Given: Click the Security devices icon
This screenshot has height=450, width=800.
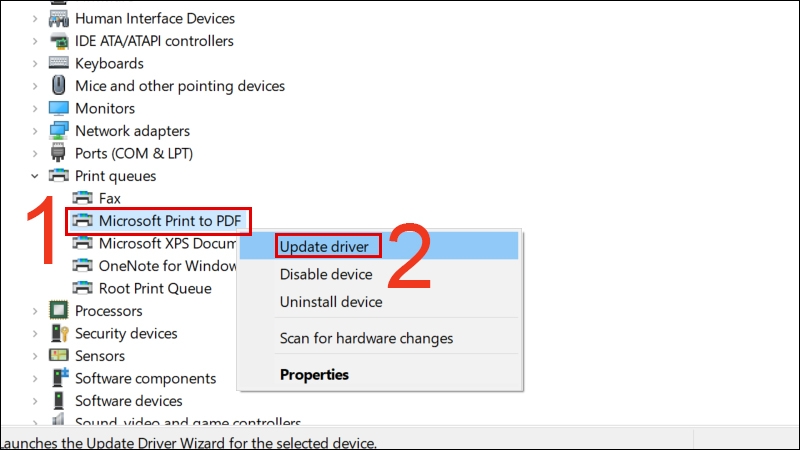Looking at the screenshot, I should point(59,333).
